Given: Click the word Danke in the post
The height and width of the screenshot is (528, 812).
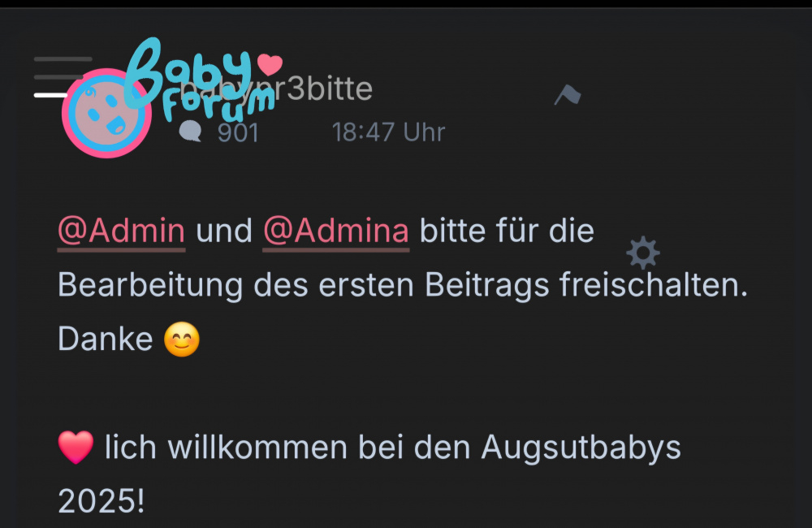Looking at the screenshot, I should click(105, 340).
